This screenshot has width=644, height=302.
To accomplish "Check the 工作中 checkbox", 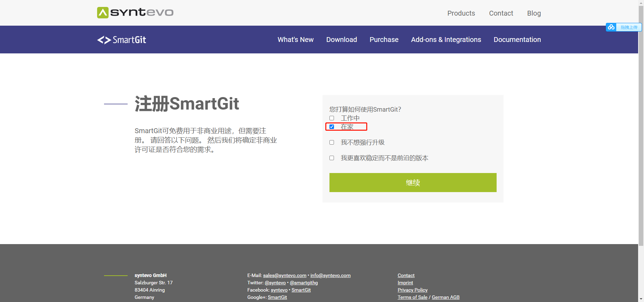I will 332,118.
